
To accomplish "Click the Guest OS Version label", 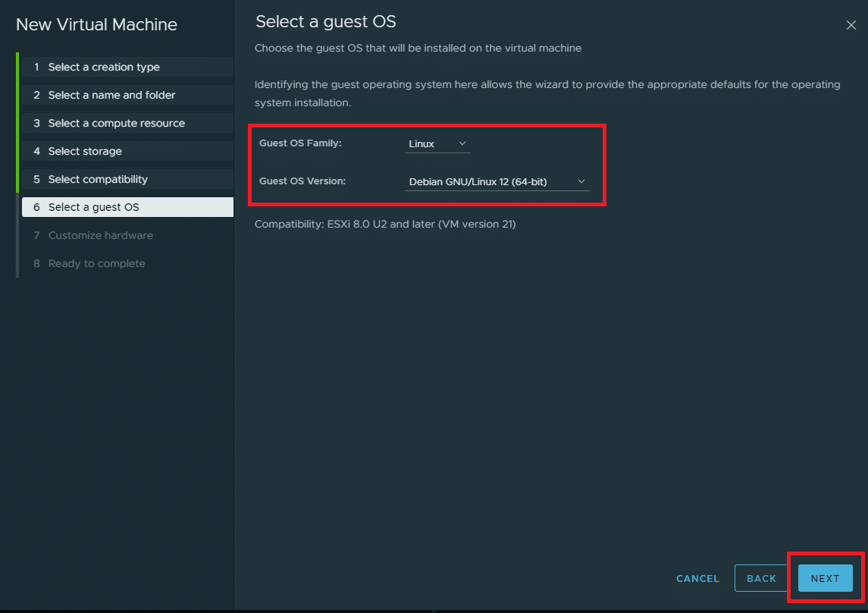I will 302,181.
